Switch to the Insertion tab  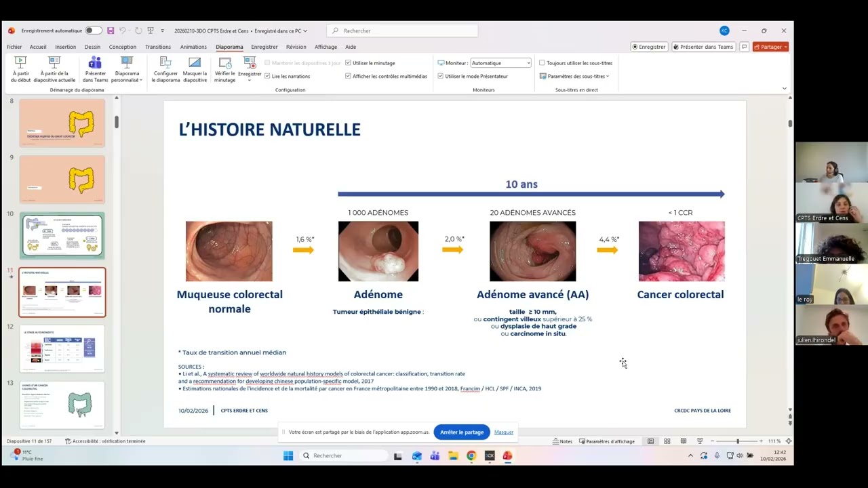(65, 47)
